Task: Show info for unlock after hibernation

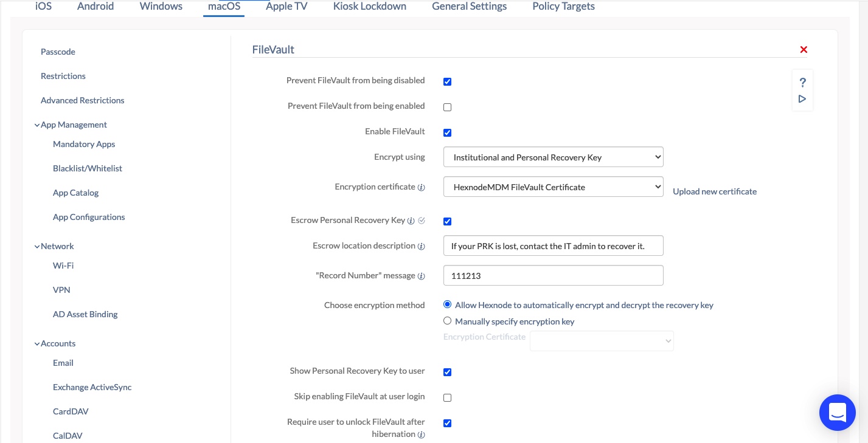Action: [421, 434]
